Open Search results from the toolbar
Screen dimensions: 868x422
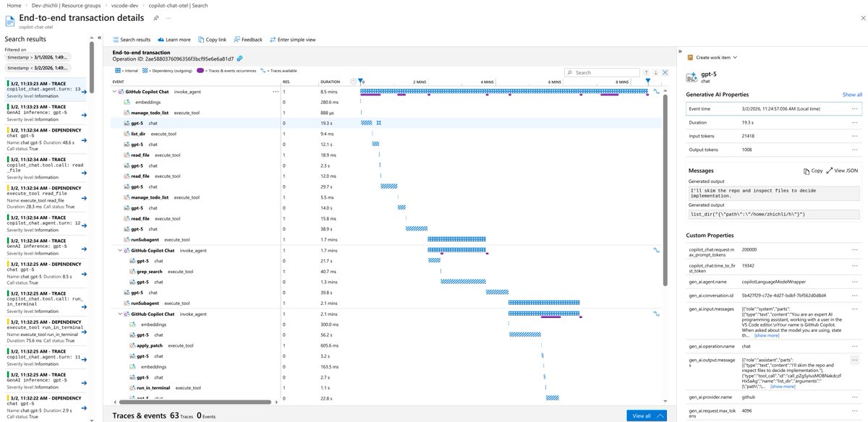[132, 40]
